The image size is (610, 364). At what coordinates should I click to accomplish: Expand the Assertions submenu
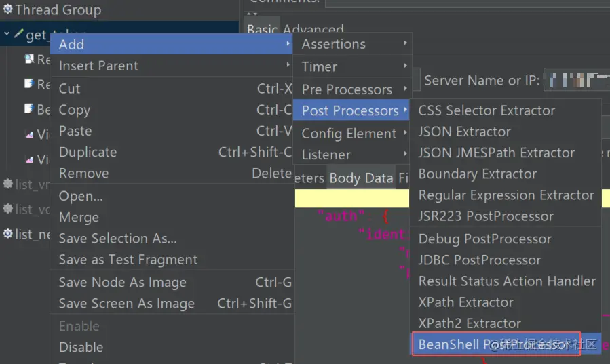(351, 44)
